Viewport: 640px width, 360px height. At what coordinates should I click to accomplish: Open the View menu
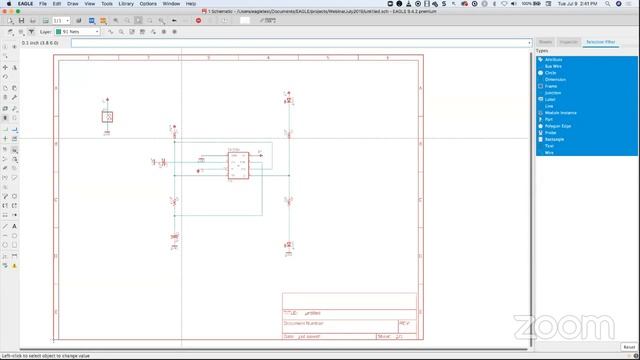(x=89, y=4)
